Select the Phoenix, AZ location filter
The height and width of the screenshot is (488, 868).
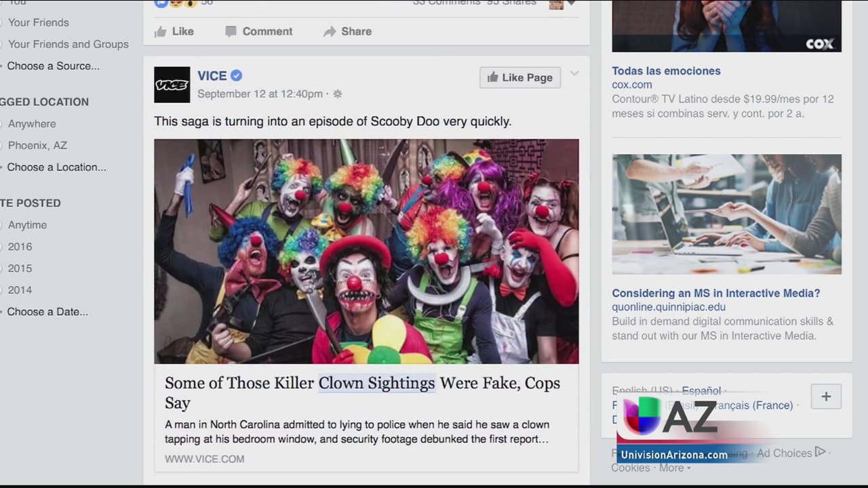[x=37, y=145]
